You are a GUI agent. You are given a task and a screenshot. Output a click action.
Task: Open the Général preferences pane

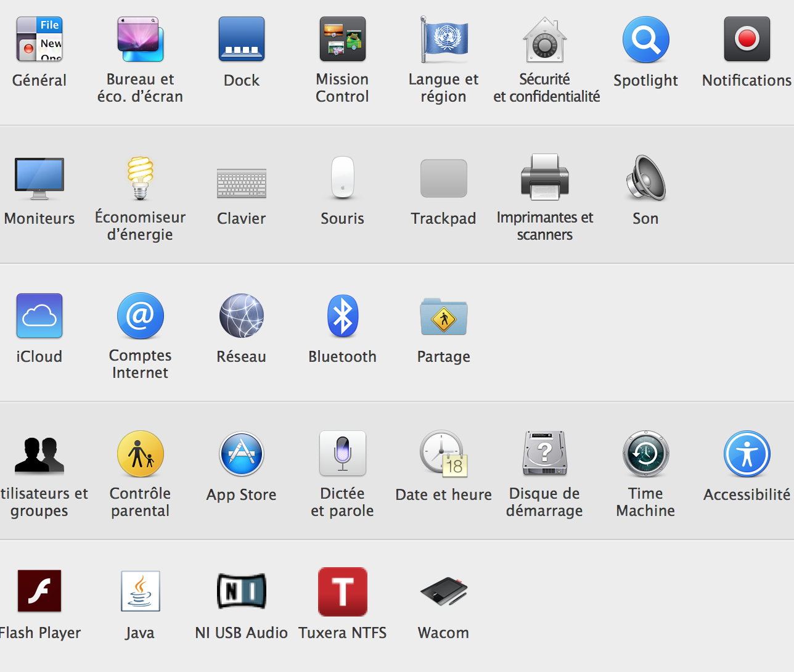[39, 39]
